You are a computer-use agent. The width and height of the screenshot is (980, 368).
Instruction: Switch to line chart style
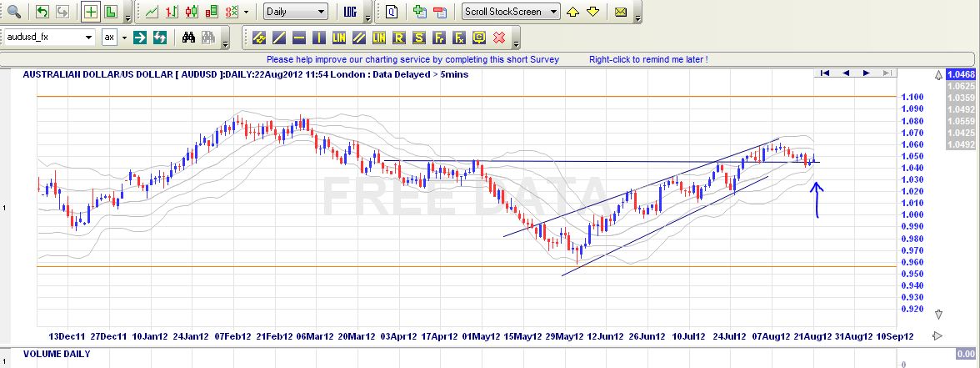152,12
